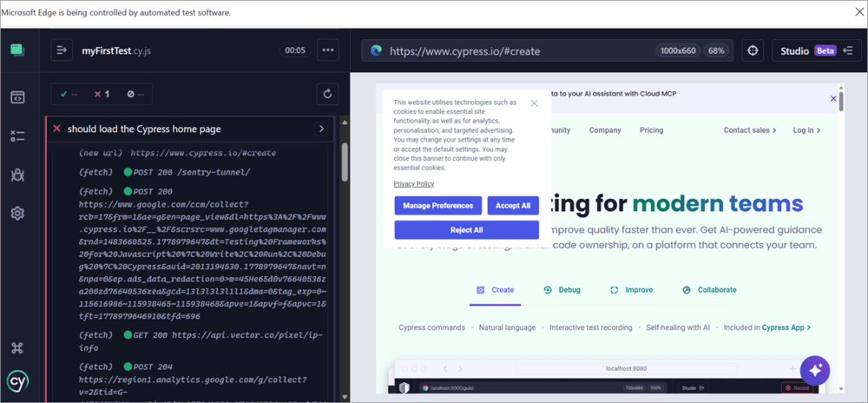Click the URL address field in the preview
The image size is (868, 403).
(548, 51)
